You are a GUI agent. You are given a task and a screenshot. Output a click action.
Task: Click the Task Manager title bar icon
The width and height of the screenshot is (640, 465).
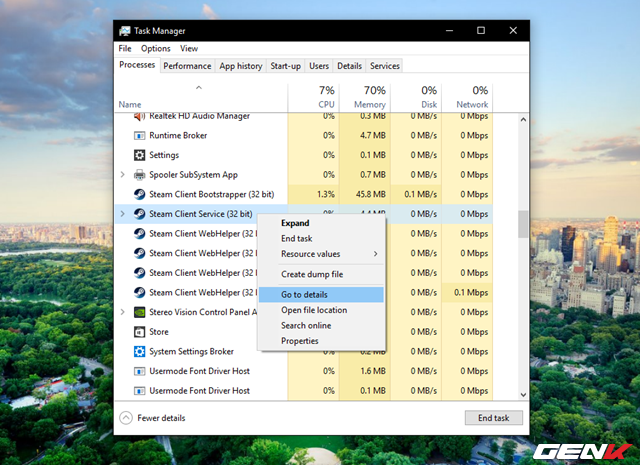tap(125, 31)
